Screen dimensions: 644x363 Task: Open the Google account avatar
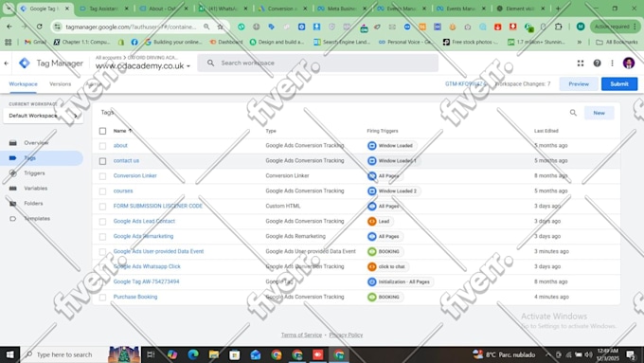(629, 63)
